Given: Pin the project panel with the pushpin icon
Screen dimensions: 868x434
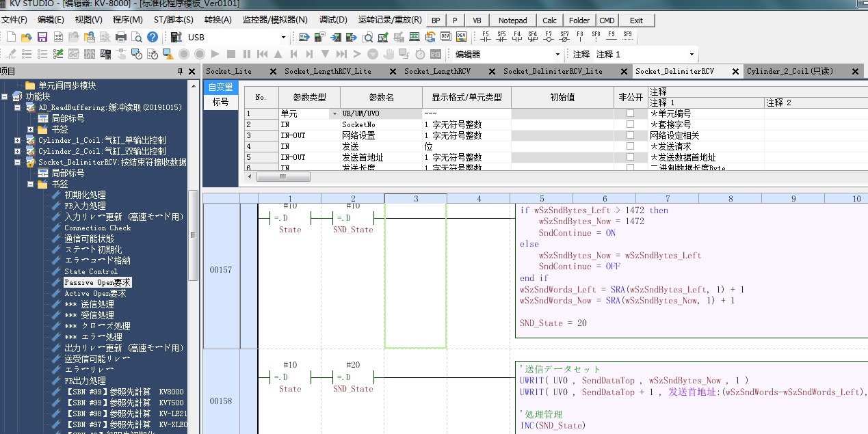Looking at the screenshot, I should tap(181, 71).
